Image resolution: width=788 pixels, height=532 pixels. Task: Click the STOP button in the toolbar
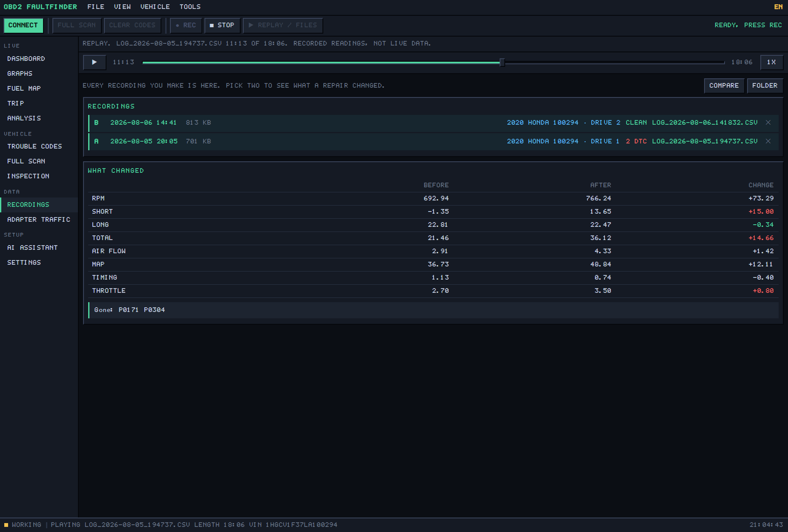point(222,25)
